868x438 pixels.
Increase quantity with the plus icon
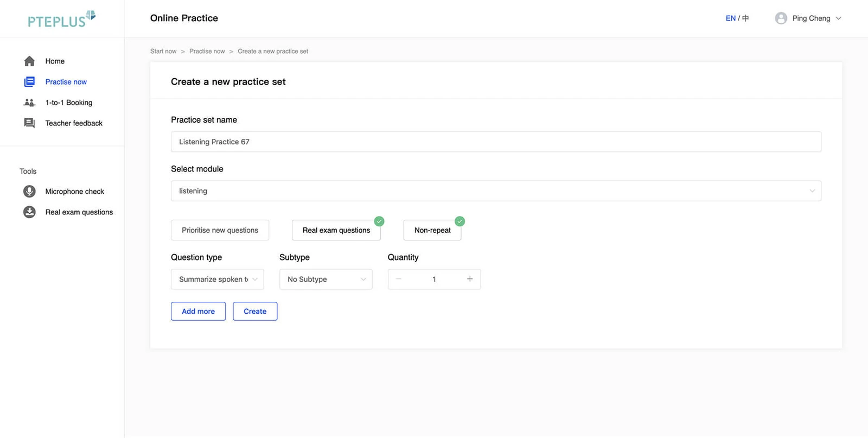470,279
